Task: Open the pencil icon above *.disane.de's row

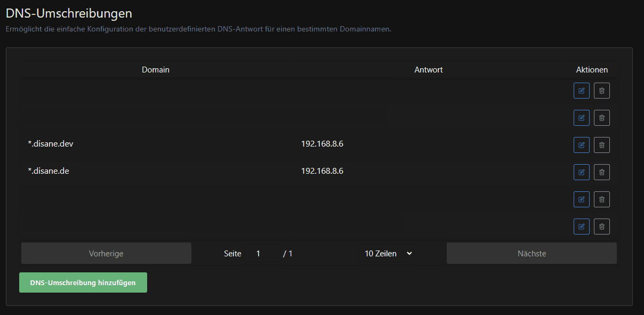Action: [x=581, y=144]
